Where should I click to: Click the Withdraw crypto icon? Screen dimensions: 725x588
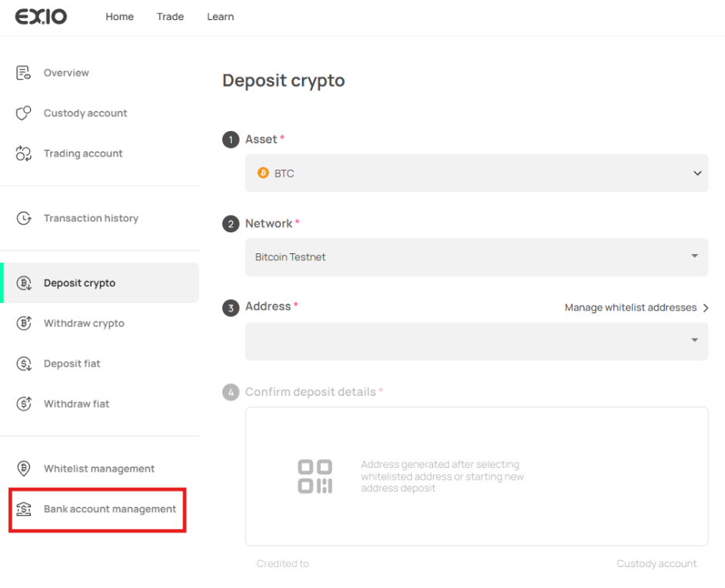[23, 324]
